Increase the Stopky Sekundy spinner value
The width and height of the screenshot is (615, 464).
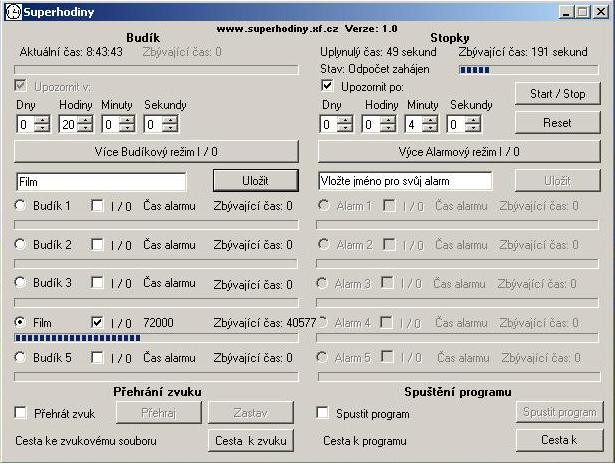[473, 120]
